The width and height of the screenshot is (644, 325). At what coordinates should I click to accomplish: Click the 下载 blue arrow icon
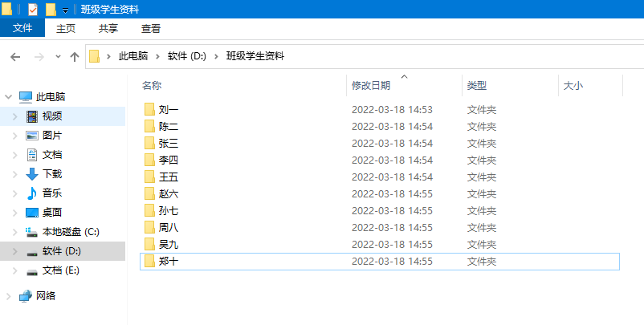click(x=32, y=174)
